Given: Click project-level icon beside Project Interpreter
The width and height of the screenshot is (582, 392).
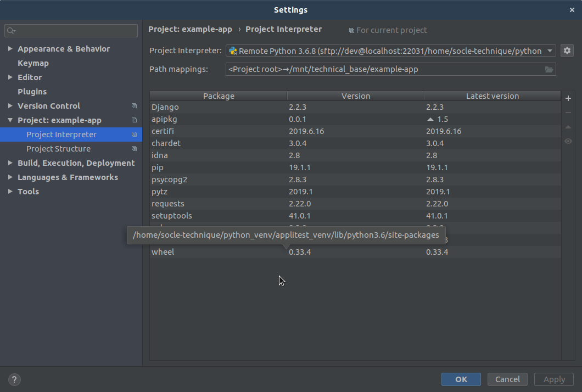Looking at the screenshot, I should pyautogui.click(x=134, y=135).
